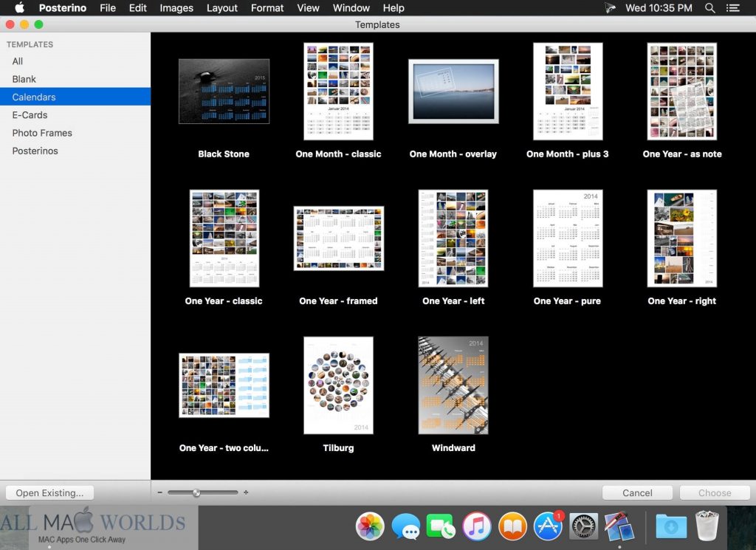Screen dimensions: 756x550
Task: Select One Year - framed template
Action: click(x=338, y=238)
